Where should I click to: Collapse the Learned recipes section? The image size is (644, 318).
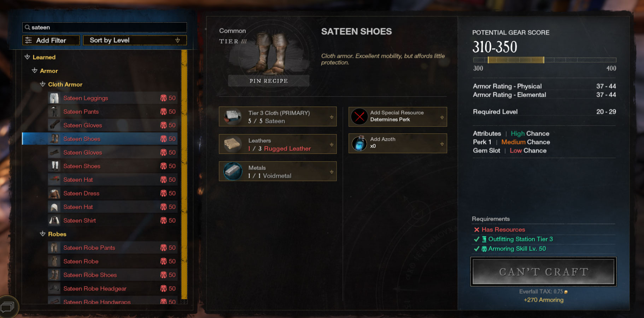tap(27, 57)
